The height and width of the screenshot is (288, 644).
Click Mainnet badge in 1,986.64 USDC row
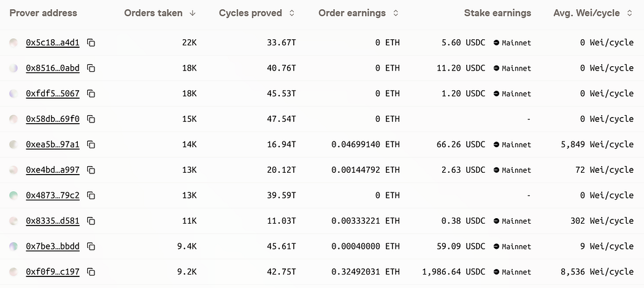pos(512,272)
